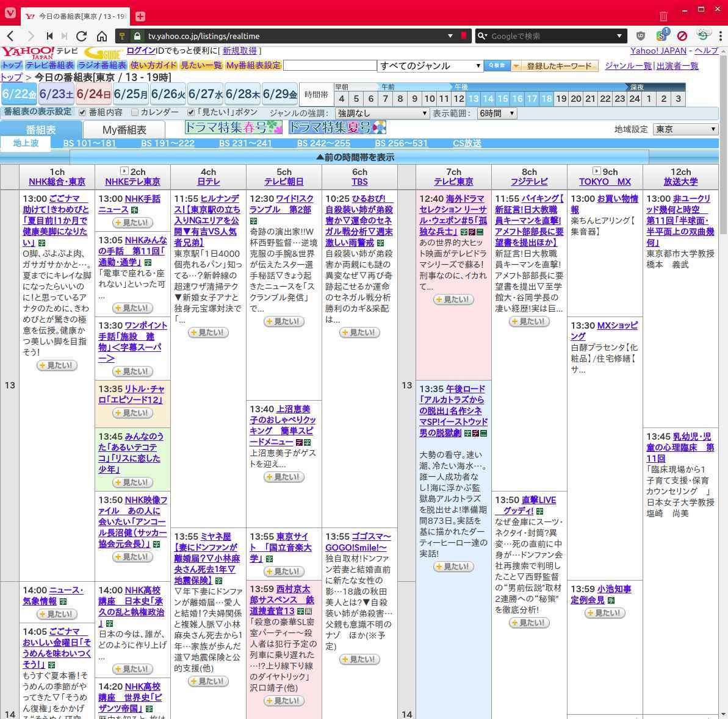Toggle the 番組内容 checkbox
Viewport: 728px width, 719px height.
pyautogui.click(x=82, y=112)
